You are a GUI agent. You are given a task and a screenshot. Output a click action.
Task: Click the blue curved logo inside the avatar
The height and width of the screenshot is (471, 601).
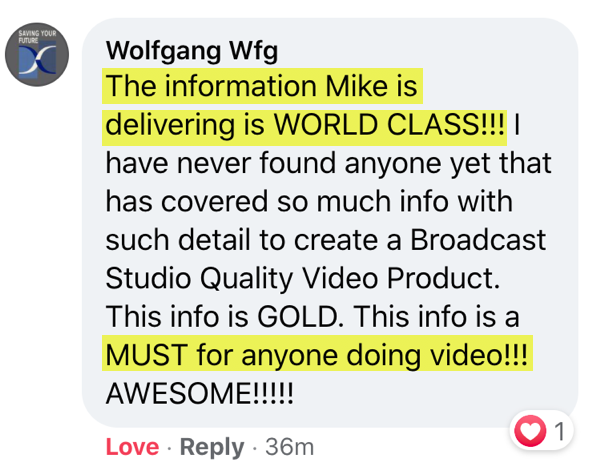coord(37,59)
